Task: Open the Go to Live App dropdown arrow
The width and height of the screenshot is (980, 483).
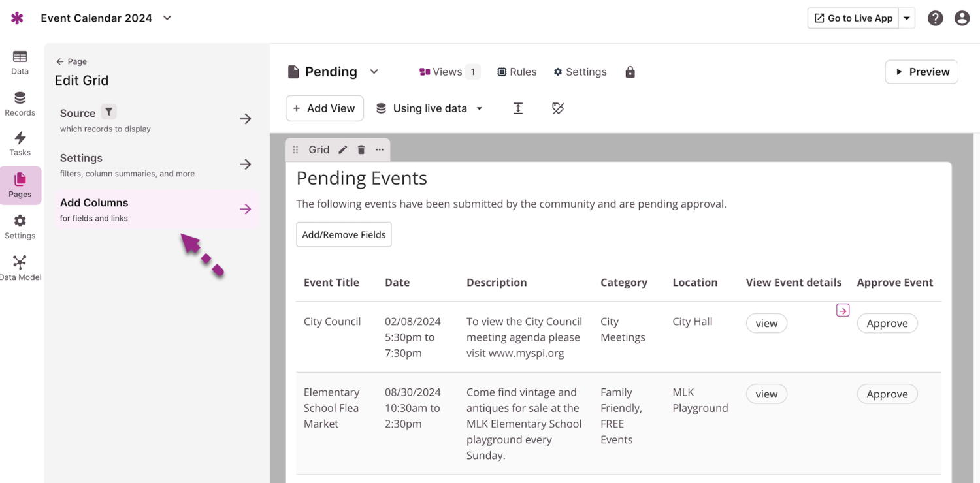Action: pos(907,18)
